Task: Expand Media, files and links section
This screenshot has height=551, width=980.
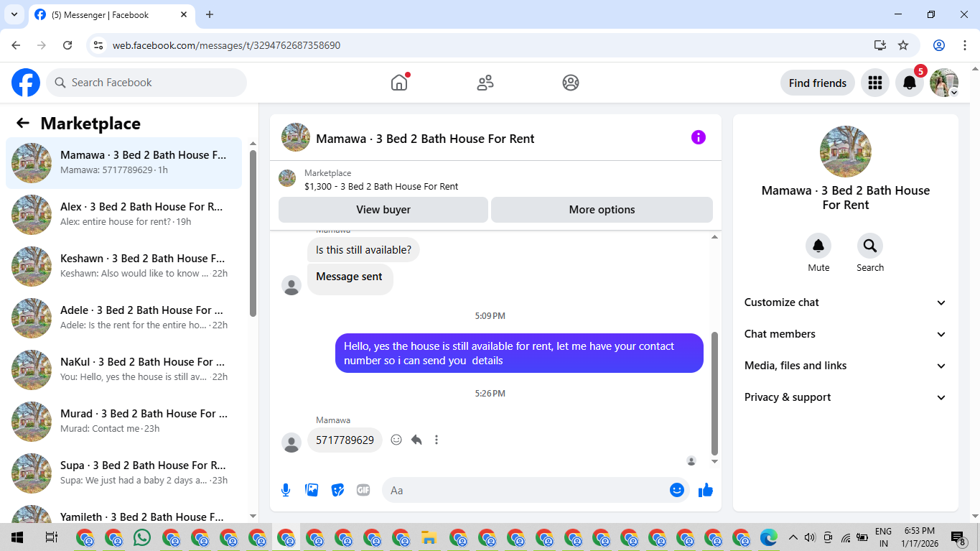Action: (x=846, y=366)
